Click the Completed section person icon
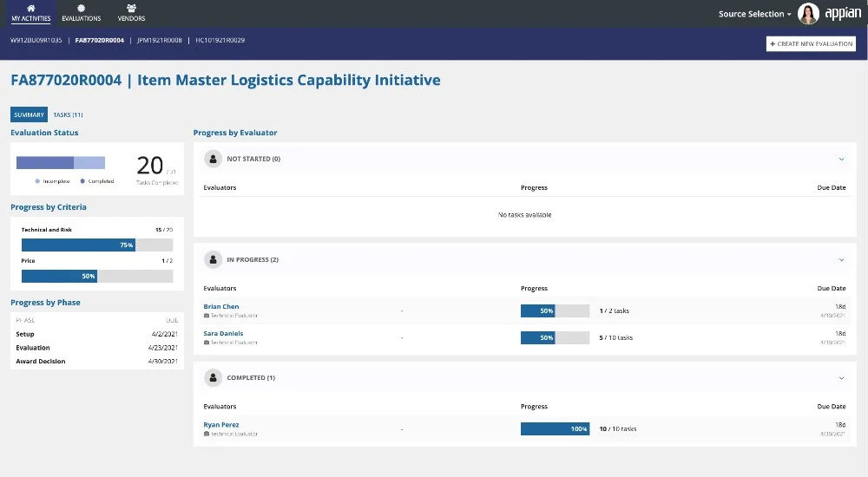Viewport: 868px width, 477px height. tap(214, 378)
